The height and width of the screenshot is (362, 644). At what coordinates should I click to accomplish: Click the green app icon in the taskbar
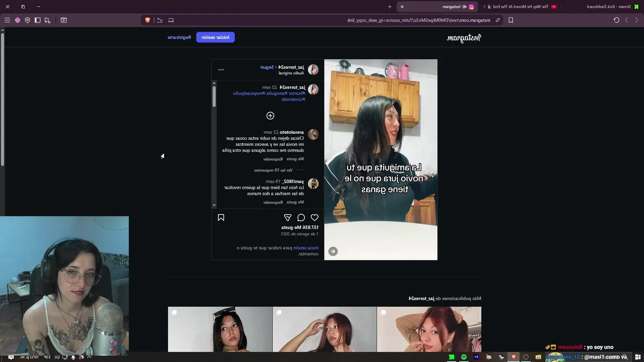point(451,357)
